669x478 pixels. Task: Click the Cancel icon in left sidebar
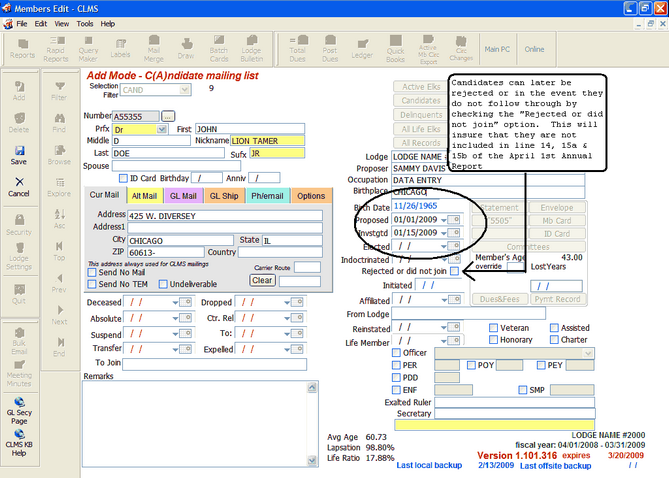tap(19, 187)
